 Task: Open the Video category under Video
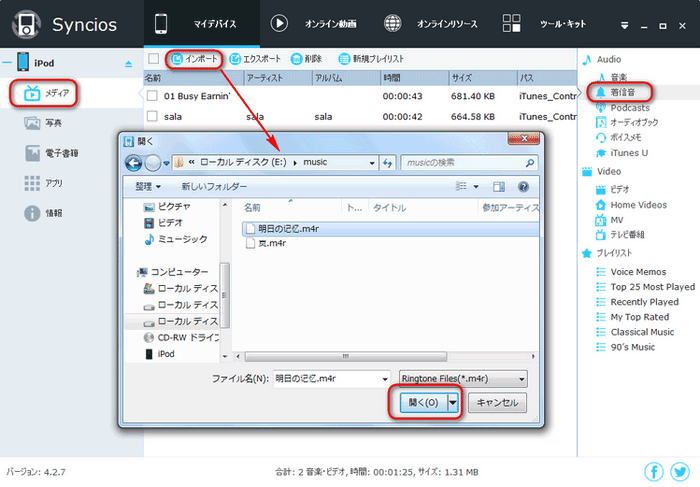[x=612, y=189]
